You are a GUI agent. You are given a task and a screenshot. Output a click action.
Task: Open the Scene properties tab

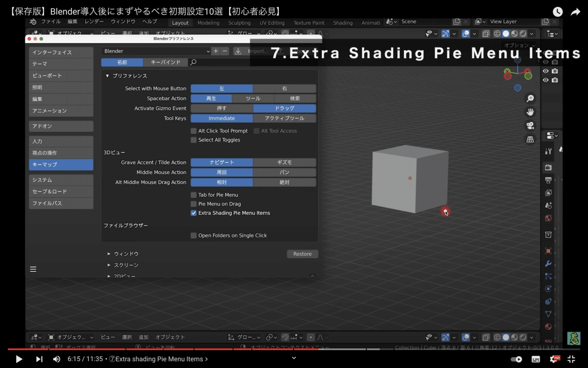[x=548, y=205]
